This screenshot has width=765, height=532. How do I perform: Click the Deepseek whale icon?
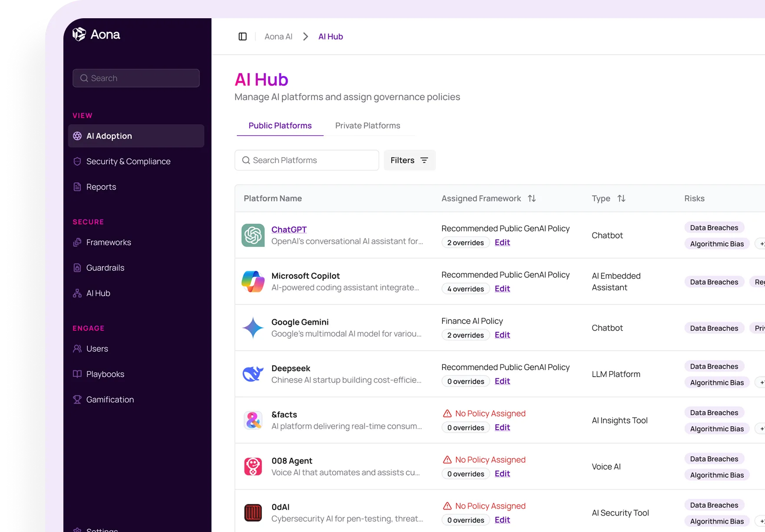click(x=253, y=374)
